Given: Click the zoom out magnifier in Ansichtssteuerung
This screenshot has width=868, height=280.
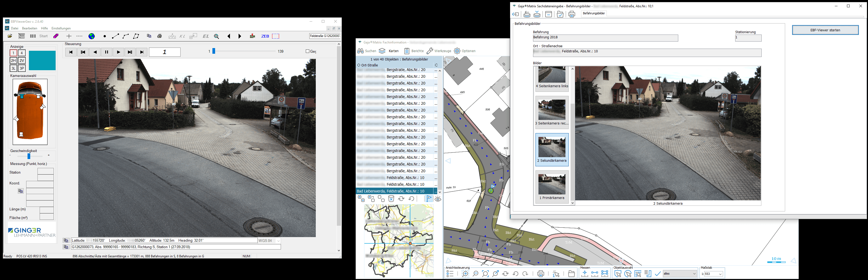Looking at the screenshot, I should point(476,274).
